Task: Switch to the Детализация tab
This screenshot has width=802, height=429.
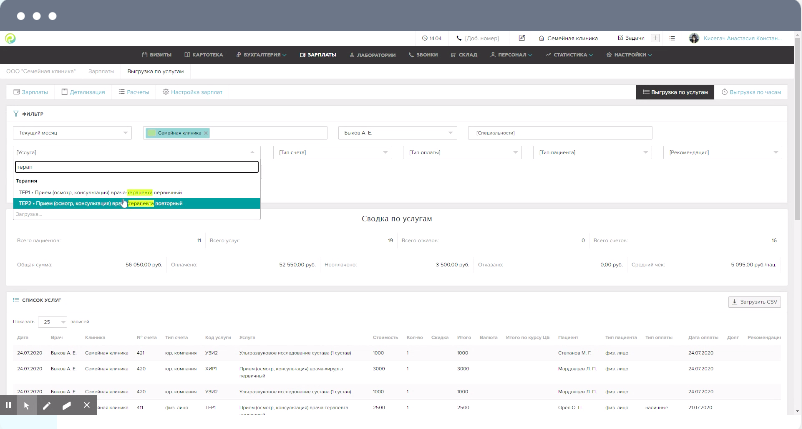Action: point(84,91)
